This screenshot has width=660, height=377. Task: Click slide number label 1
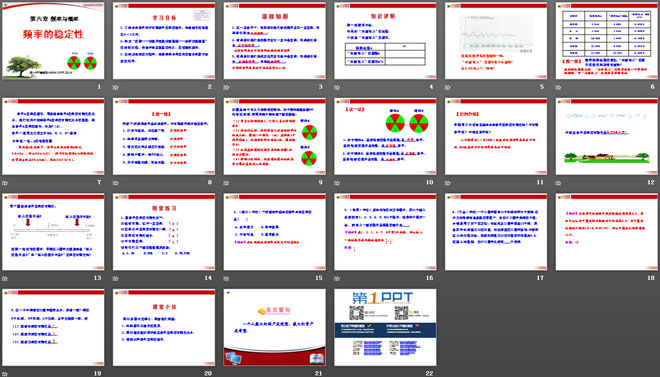pyautogui.click(x=99, y=87)
